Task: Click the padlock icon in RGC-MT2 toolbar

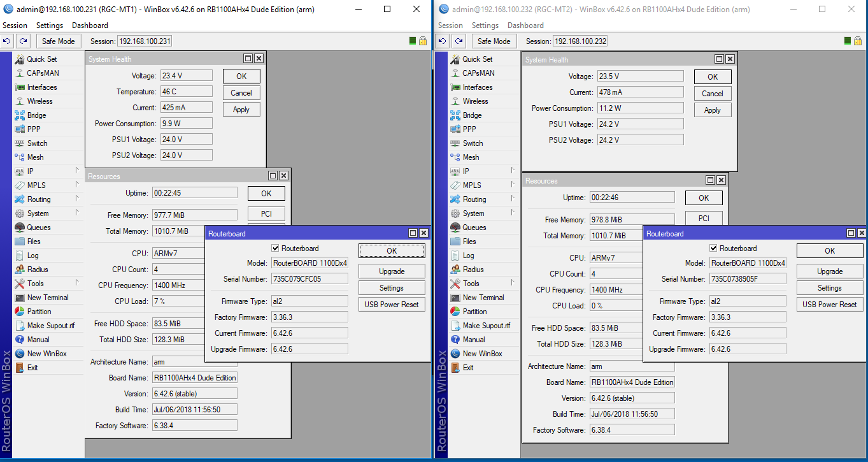Action: 858,41
